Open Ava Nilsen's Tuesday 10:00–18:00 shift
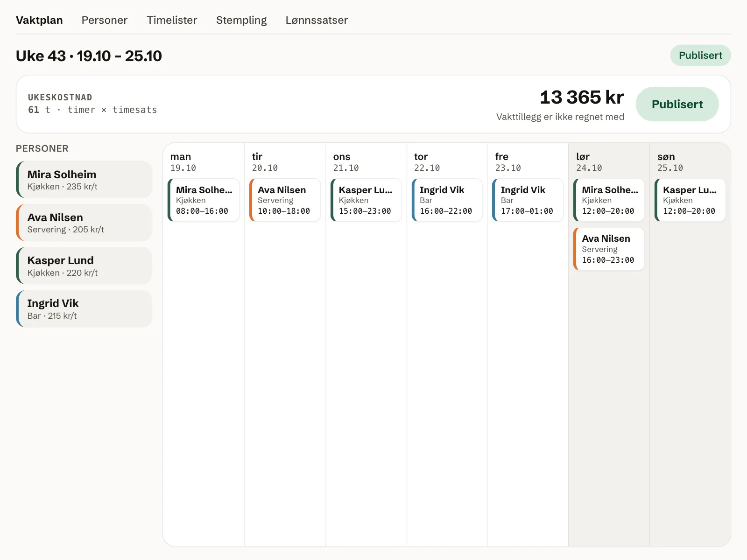This screenshot has height=560, width=747. [285, 200]
